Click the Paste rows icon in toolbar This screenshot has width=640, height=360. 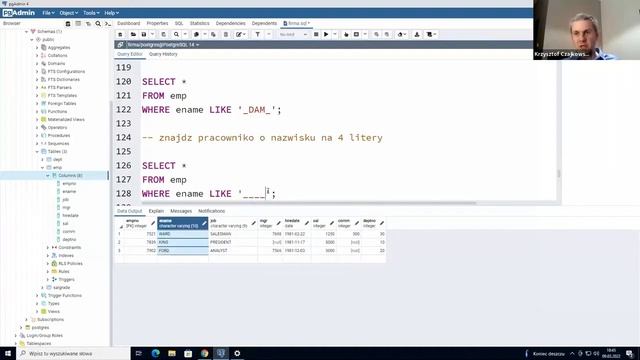tap(213, 35)
